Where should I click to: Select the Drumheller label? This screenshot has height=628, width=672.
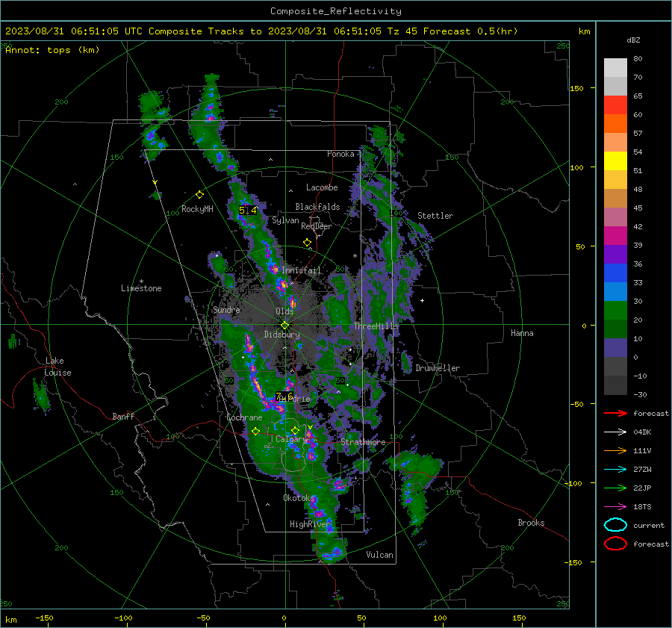click(438, 368)
